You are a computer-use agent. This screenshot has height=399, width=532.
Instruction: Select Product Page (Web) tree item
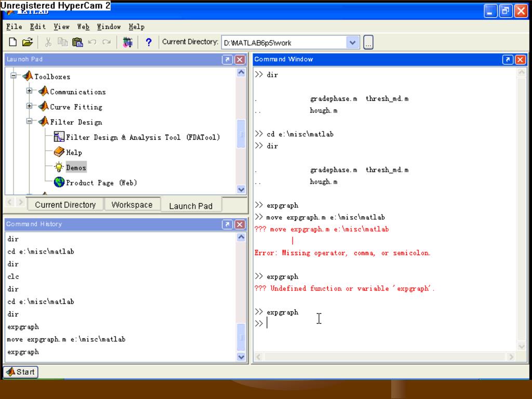[x=101, y=182]
